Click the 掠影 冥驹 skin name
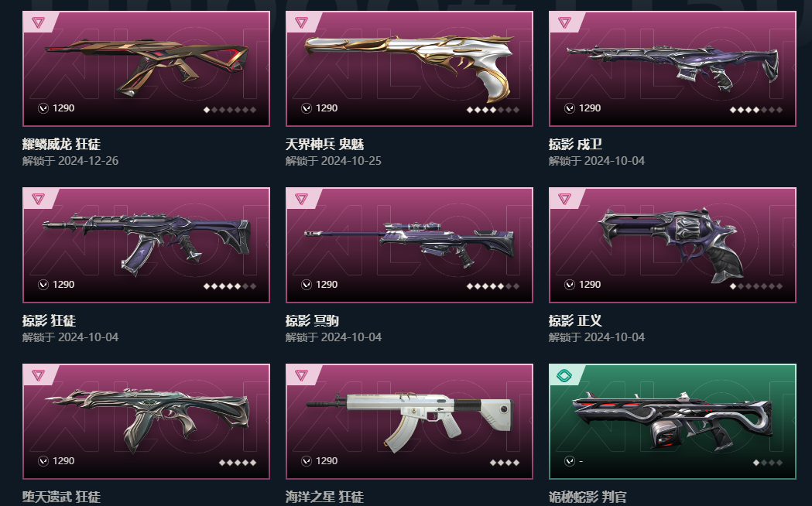This screenshot has height=506, width=812. [312, 321]
